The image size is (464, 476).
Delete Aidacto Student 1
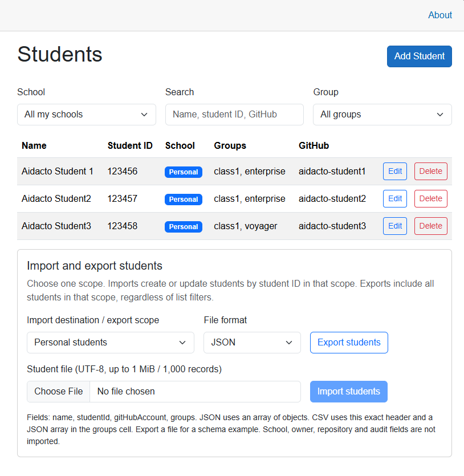[430, 171]
